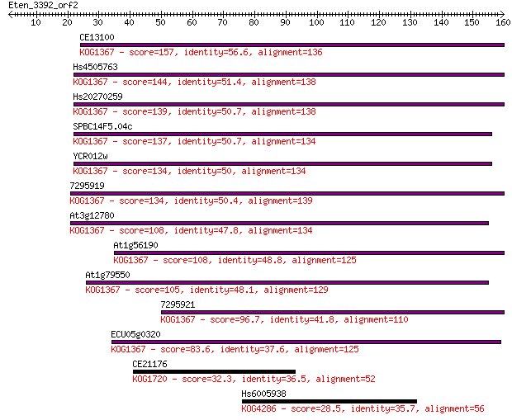The width and height of the screenshot is (512, 420).
Task: Select the ECU05g0320 alignment bar
Action: click(306, 342)
